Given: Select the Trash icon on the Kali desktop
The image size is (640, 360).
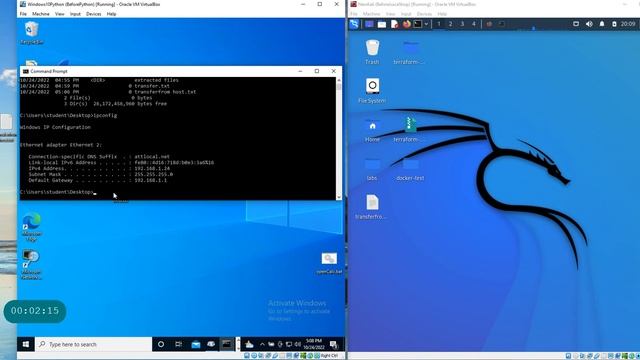Looking at the screenshot, I should point(372,51).
